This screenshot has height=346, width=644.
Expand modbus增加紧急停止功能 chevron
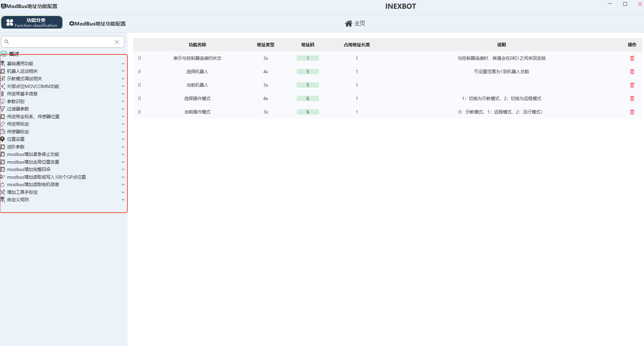point(123,154)
